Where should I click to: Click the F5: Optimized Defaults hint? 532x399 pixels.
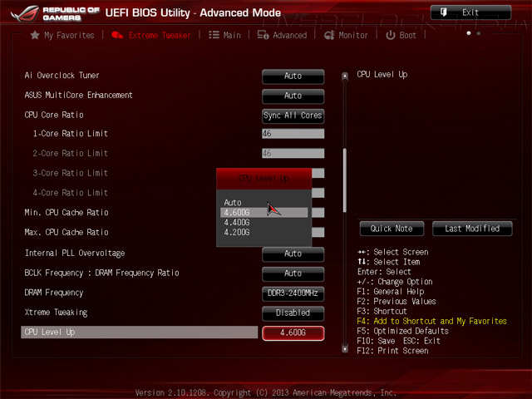click(402, 331)
